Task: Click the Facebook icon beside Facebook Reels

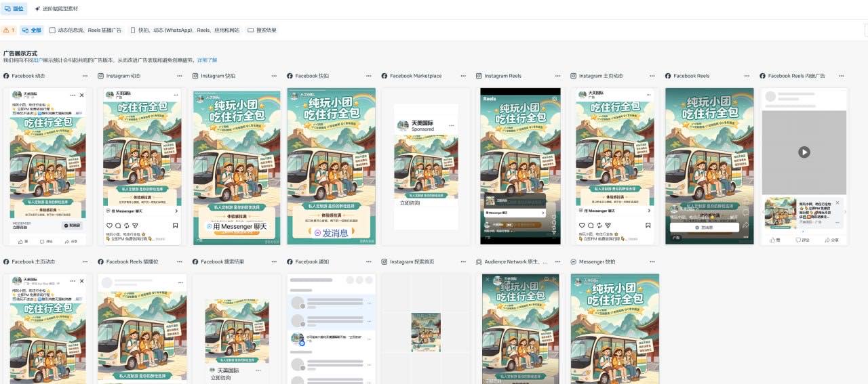Action: [668, 76]
